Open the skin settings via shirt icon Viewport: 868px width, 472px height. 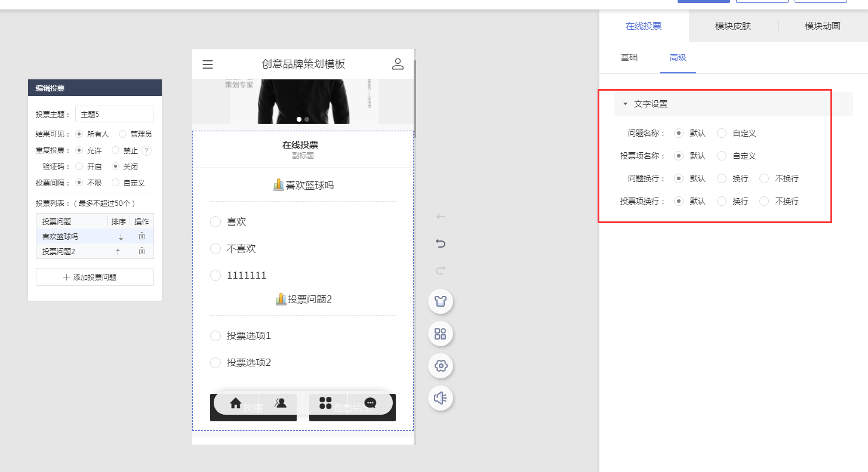[x=441, y=301]
